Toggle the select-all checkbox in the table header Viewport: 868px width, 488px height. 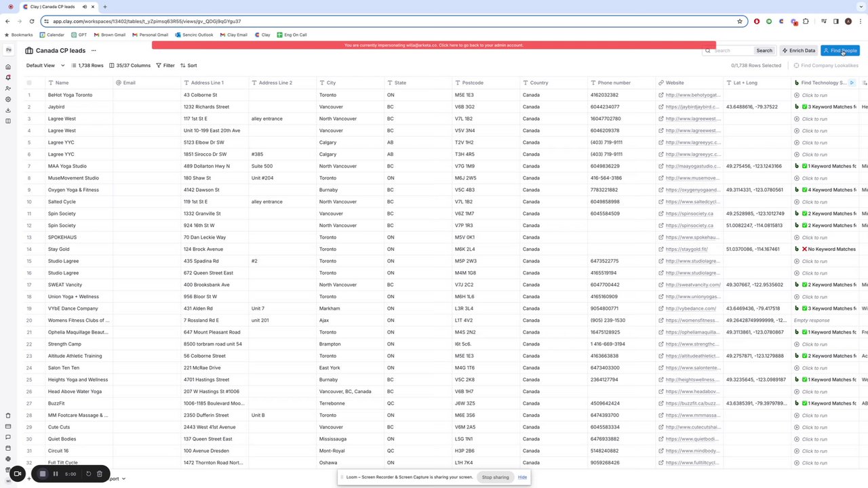click(x=29, y=83)
